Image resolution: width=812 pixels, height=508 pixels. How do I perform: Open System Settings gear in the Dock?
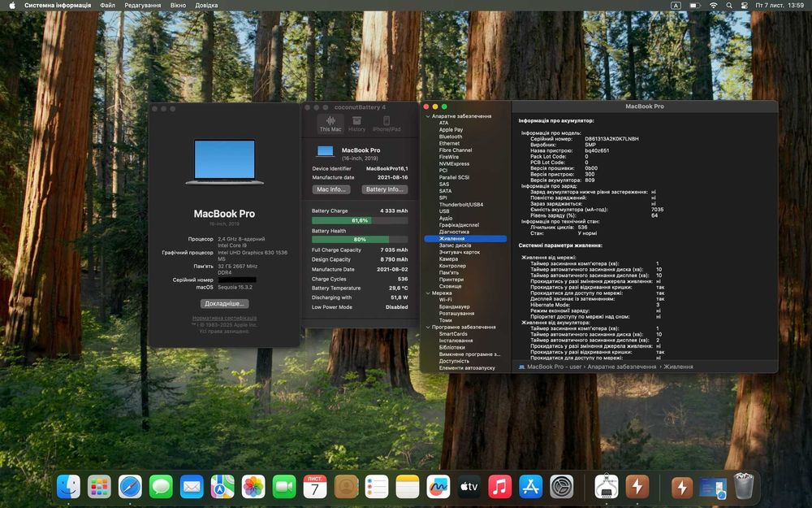click(x=561, y=487)
